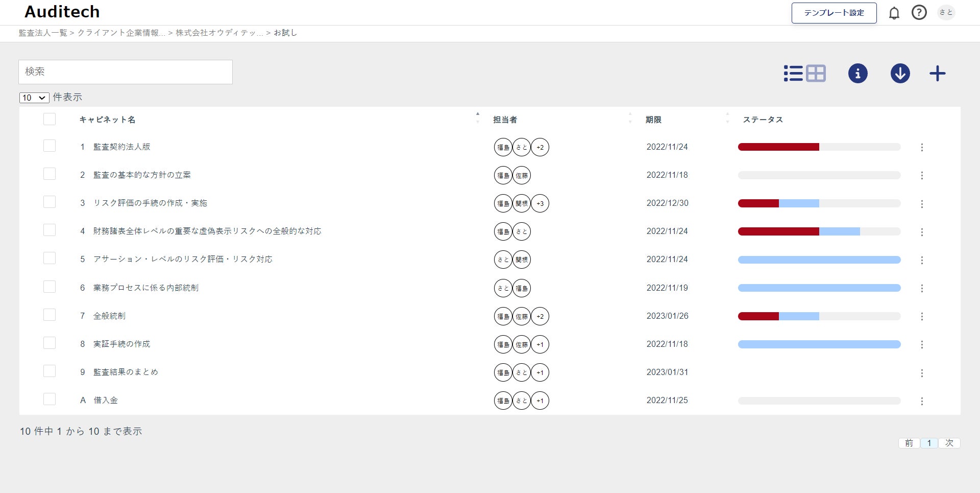
Task: Open notifications bell
Action: pos(894,13)
